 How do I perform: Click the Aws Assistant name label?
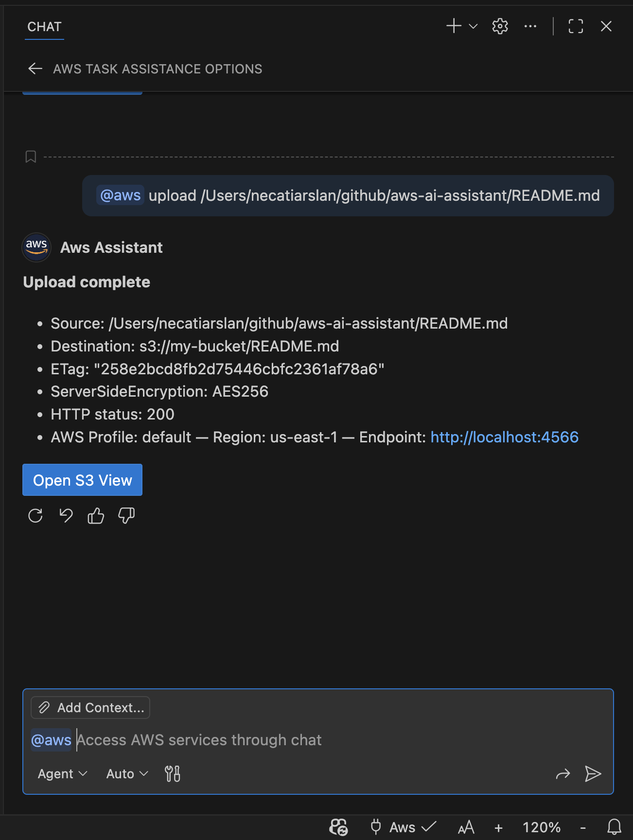tap(111, 247)
